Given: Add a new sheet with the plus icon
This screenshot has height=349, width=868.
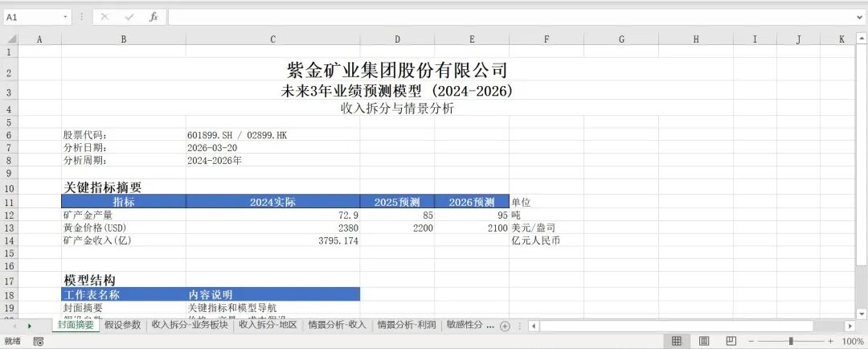Looking at the screenshot, I should (x=504, y=326).
